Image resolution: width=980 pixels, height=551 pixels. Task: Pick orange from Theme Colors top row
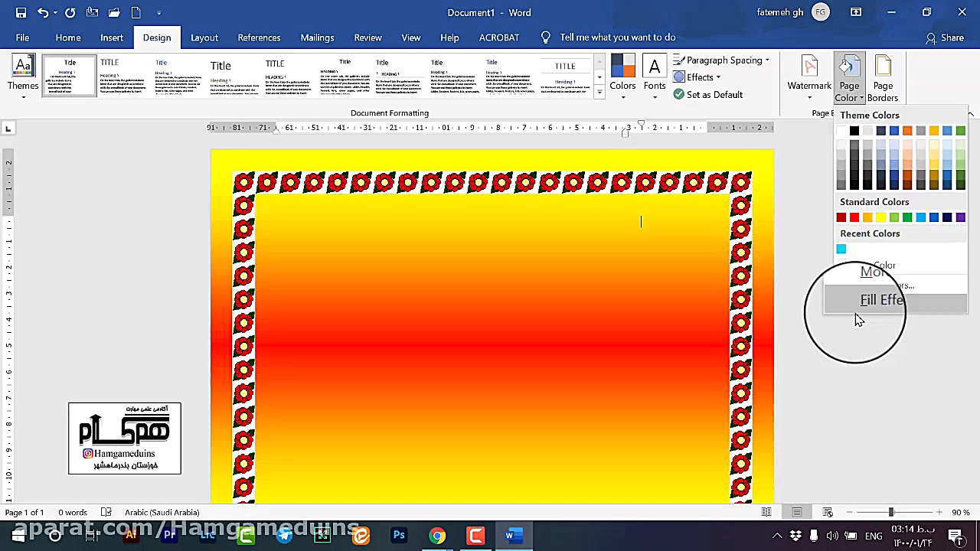pyautogui.click(x=907, y=131)
